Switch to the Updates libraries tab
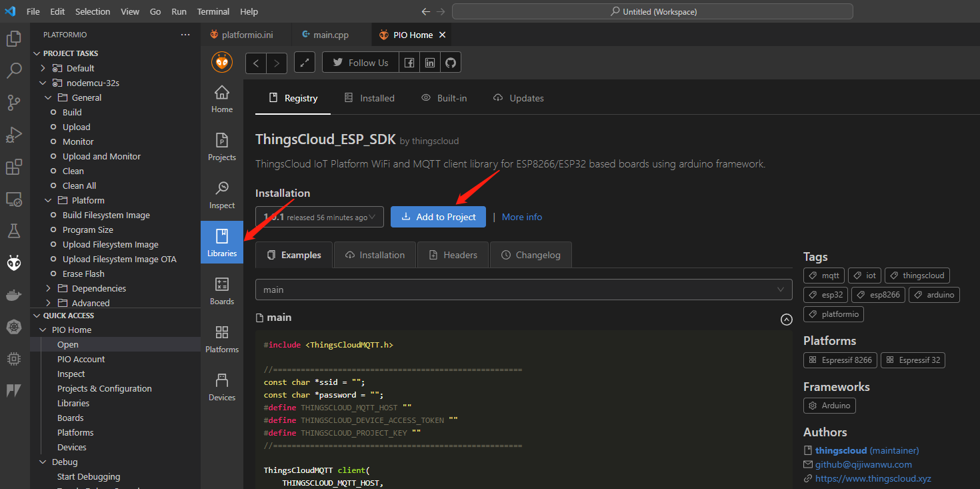980x489 pixels. 519,98
